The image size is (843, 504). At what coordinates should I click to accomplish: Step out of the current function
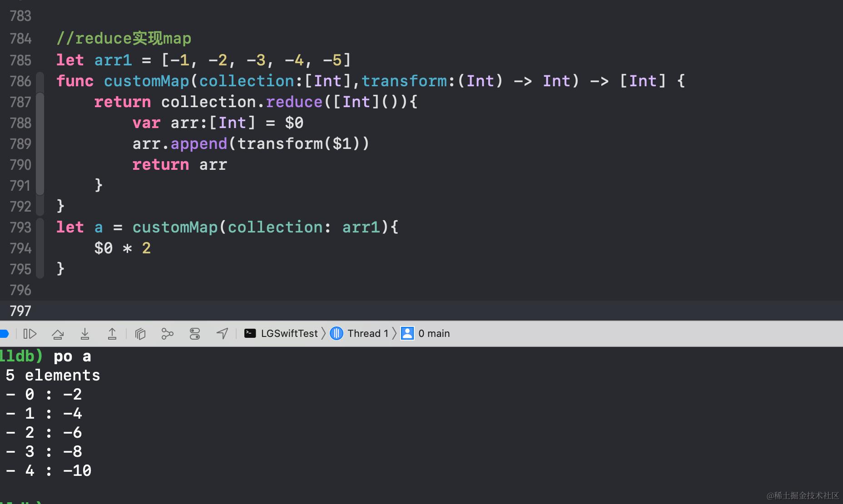(112, 334)
